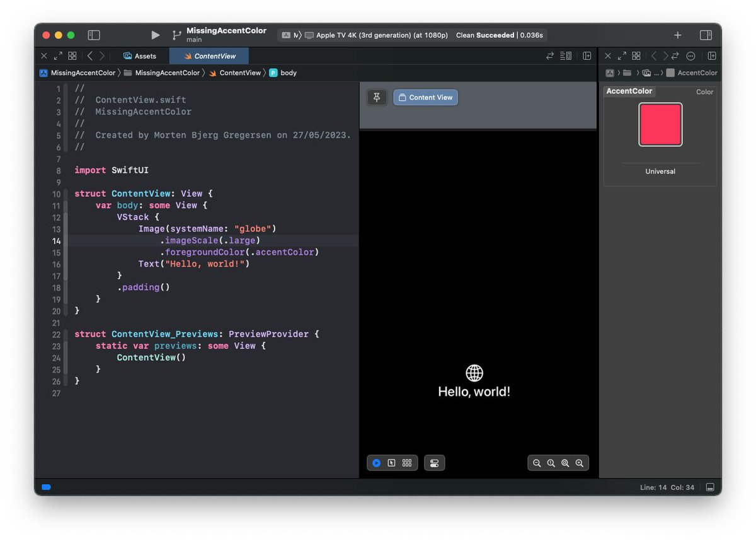Open the ellipsis options in the right editor
The image size is (756, 541).
tap(690, 56)
